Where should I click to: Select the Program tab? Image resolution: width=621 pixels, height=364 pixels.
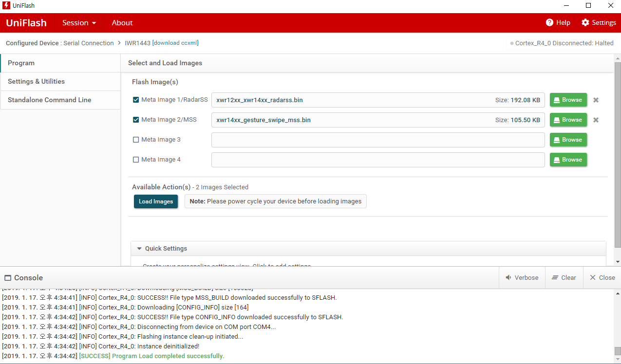(60, 63)
